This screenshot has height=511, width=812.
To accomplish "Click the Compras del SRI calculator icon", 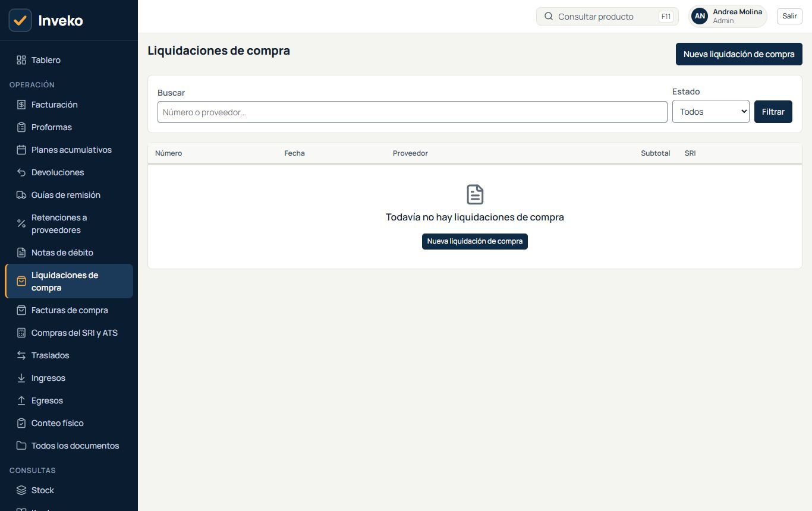I will [x=21, y=333].
